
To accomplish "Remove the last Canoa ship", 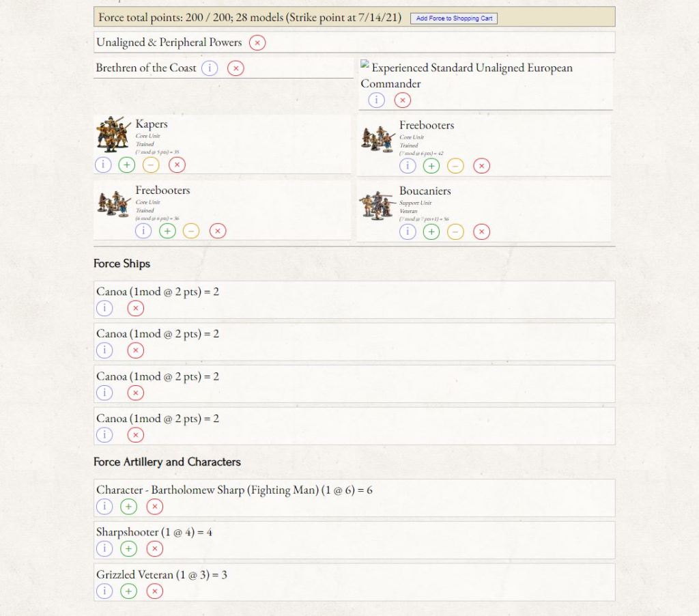I will (136, 435).
